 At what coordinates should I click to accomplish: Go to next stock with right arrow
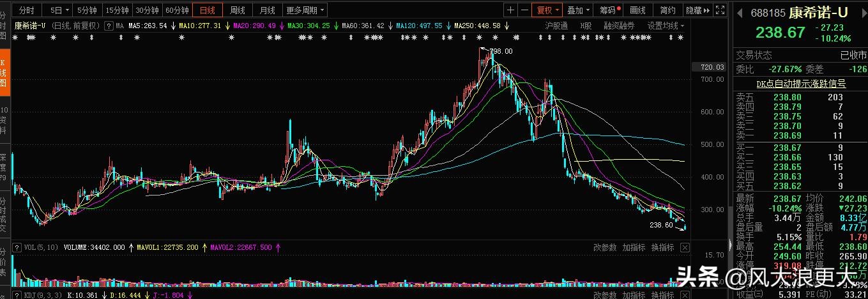coord(864,13)
